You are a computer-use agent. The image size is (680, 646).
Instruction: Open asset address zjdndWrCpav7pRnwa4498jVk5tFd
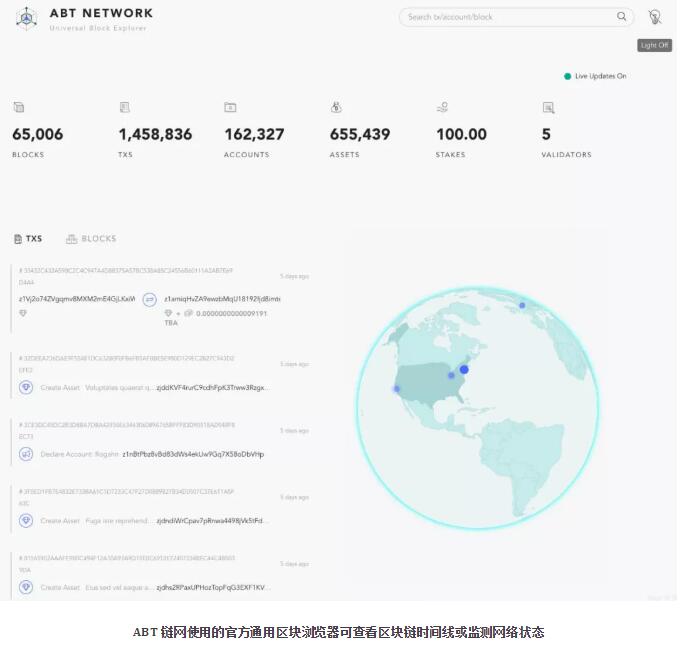tap(211, 521)
